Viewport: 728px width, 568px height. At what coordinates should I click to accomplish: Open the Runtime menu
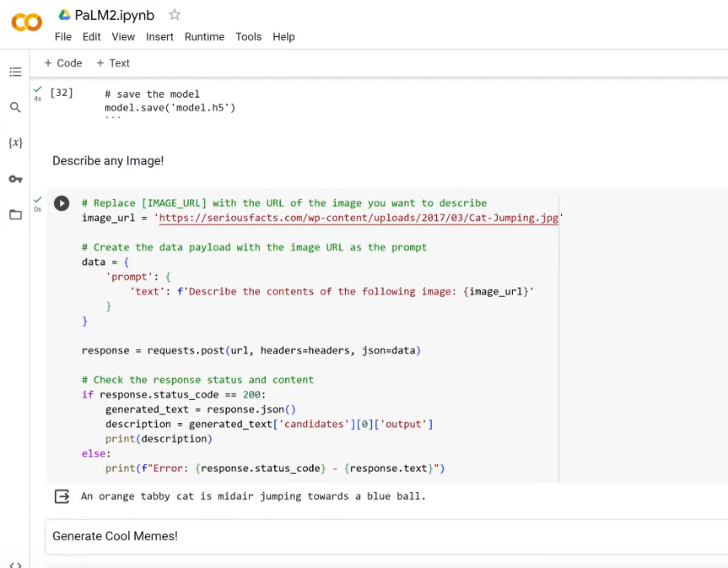click(204, 37)
